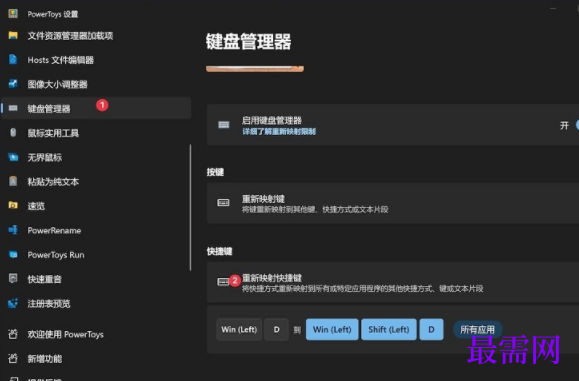
Task: Click the Image Resizer icon
Action: (13, 84)
